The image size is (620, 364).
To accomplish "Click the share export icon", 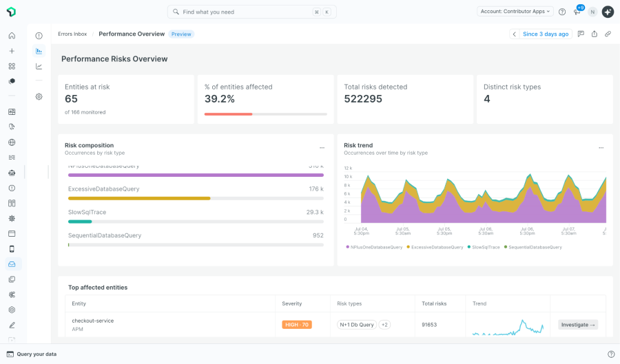I will (595, 34).
